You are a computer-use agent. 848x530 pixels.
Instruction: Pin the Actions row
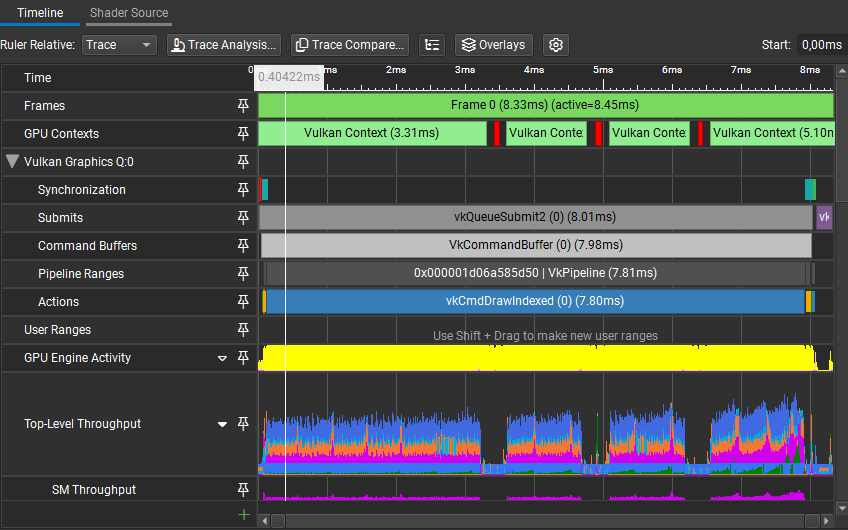pyautogui.click(x=242, y=302)
